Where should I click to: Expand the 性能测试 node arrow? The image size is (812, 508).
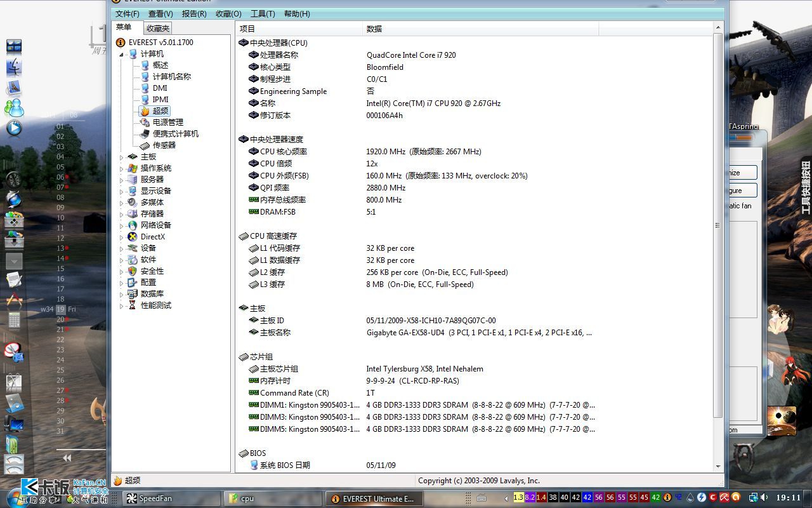(x=122, y=305)
